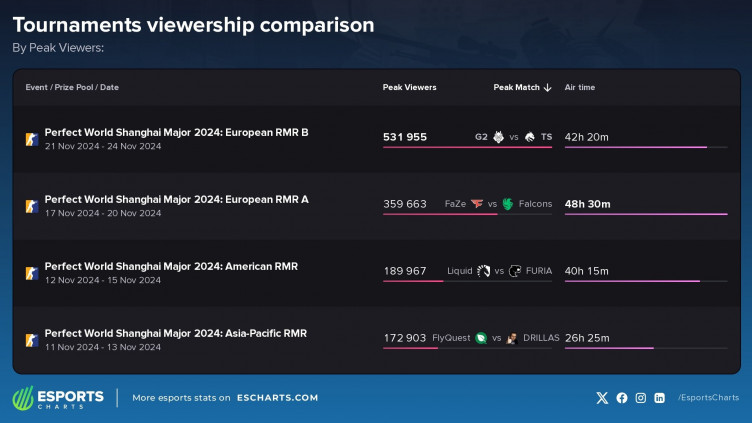Image resolution: width=752 pixels, height=423 pixels.
Task: Click the G2 team logo
Action: (x=498, y=137)
